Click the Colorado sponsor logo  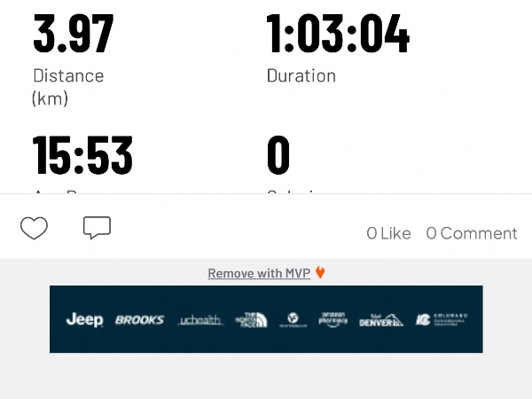pos(442,319)
